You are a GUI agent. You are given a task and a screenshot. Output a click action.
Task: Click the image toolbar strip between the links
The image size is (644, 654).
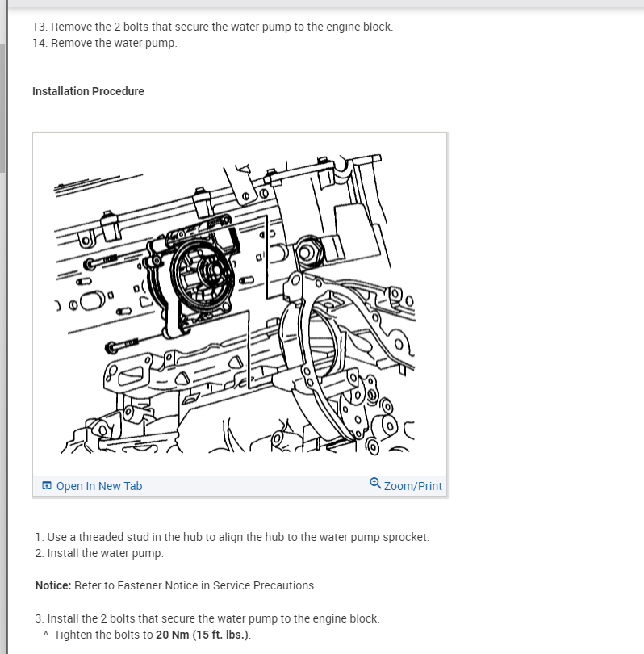pyautogui.click(x=256, y=486)
